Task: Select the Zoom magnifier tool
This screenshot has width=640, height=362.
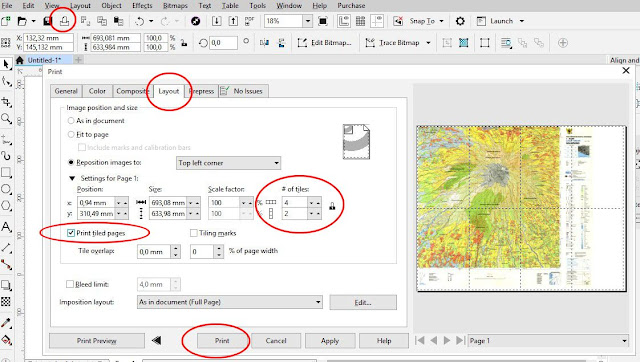Action: (x=6, y=118)
